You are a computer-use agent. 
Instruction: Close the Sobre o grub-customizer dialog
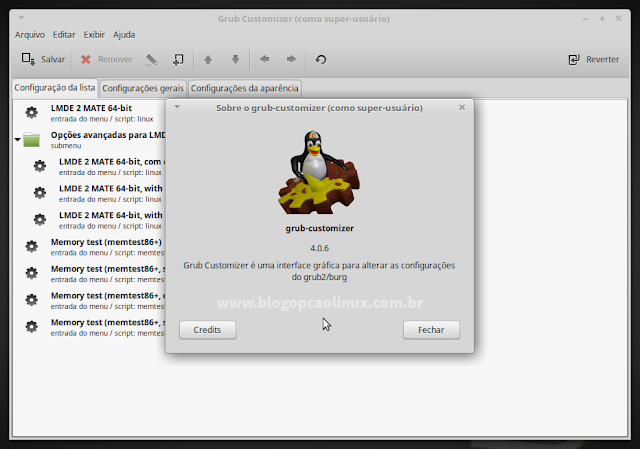coord(462,107)
